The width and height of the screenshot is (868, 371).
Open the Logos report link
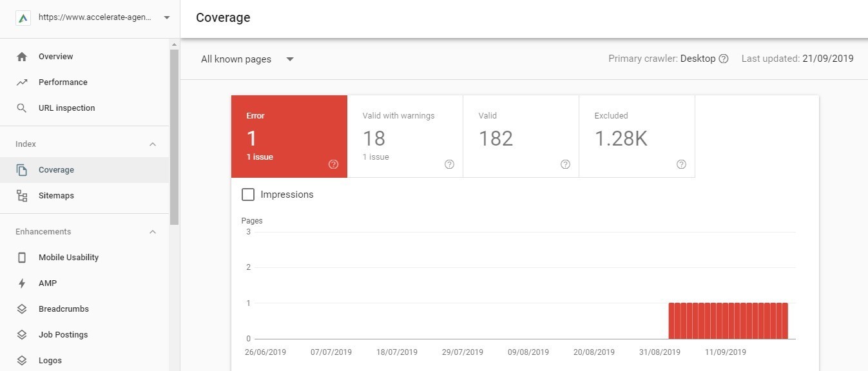coord(50,361)
